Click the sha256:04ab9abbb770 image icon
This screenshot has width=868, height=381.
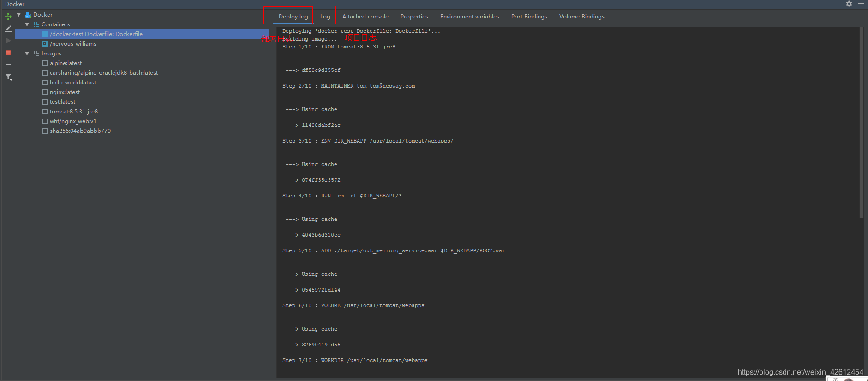click(45, 131)
